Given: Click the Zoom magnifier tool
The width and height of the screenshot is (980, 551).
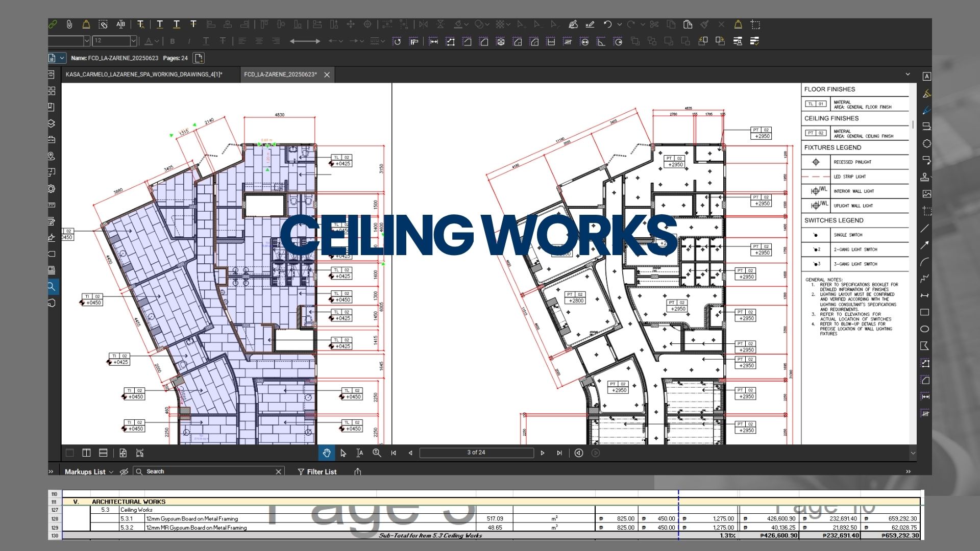Looking at the screenshot, I should click(x=377, y=453).
